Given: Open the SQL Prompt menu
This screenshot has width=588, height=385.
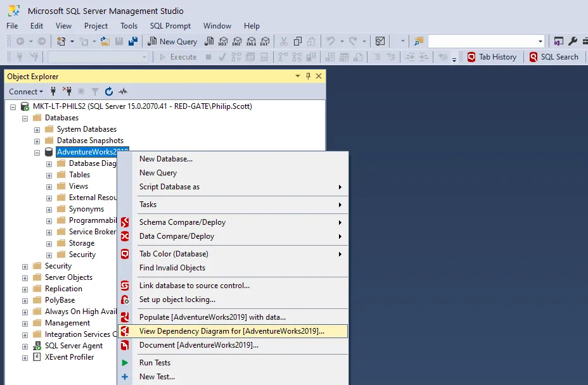Looking at the screenshot, I should pyautogui.click(x=169, y=26).
